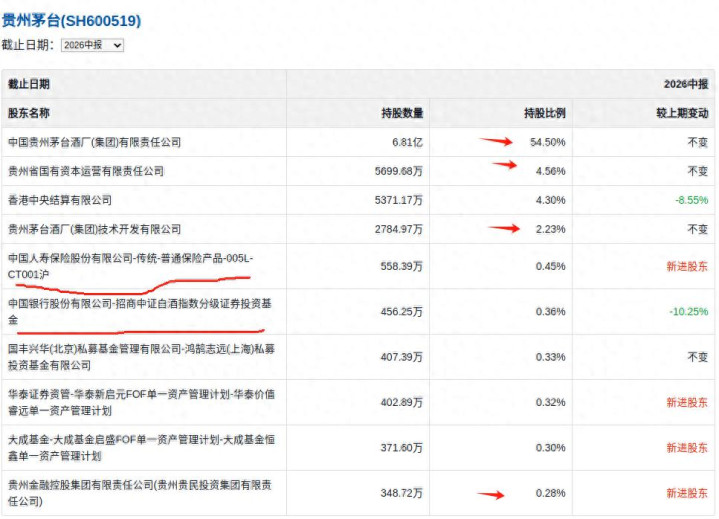
Task: Click 新进股东 in the 华泰证券资管 row
Action: coord(687,402)
